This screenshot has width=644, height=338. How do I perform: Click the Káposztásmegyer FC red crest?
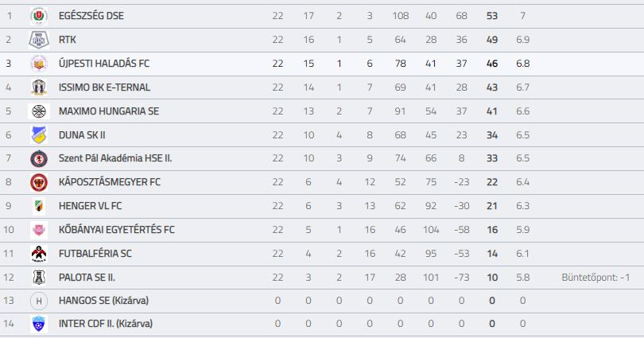click(x=39, y=182)
